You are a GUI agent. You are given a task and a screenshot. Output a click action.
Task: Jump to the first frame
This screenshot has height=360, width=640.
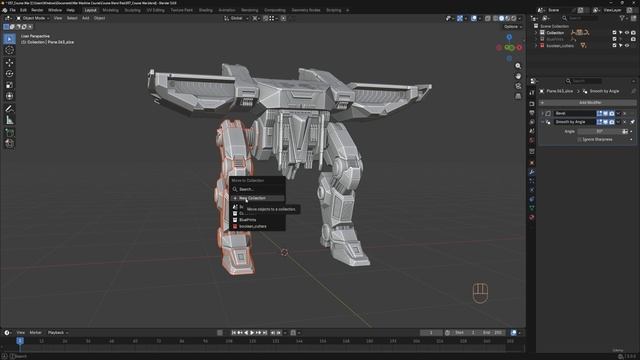[234, 333]
